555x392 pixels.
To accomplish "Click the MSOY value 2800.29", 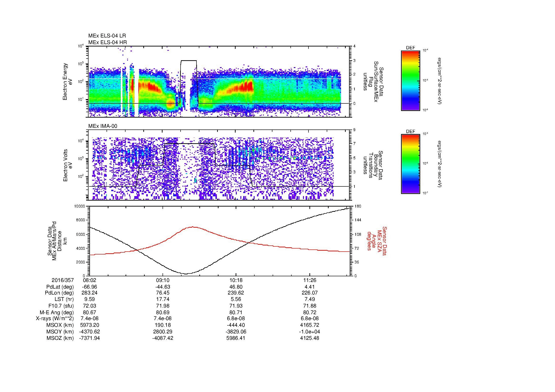I will pos(163,332).
